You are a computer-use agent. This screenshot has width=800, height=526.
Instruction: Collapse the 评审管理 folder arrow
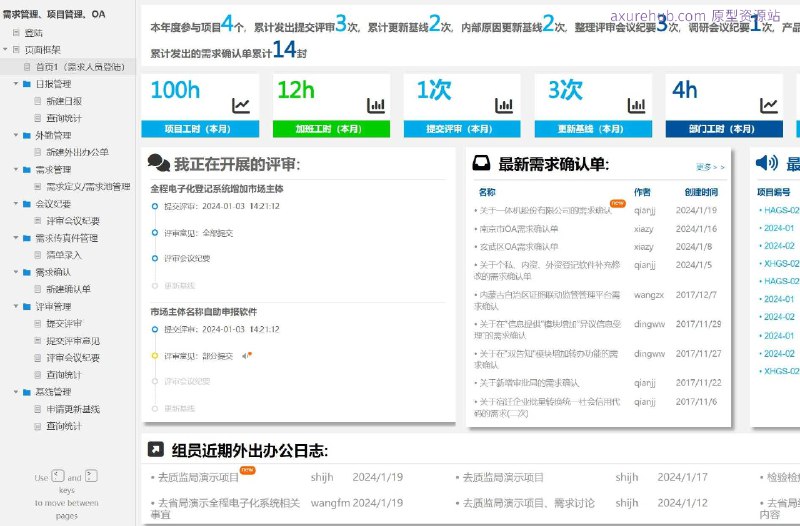pyautogui.click(x=16, y=306)
